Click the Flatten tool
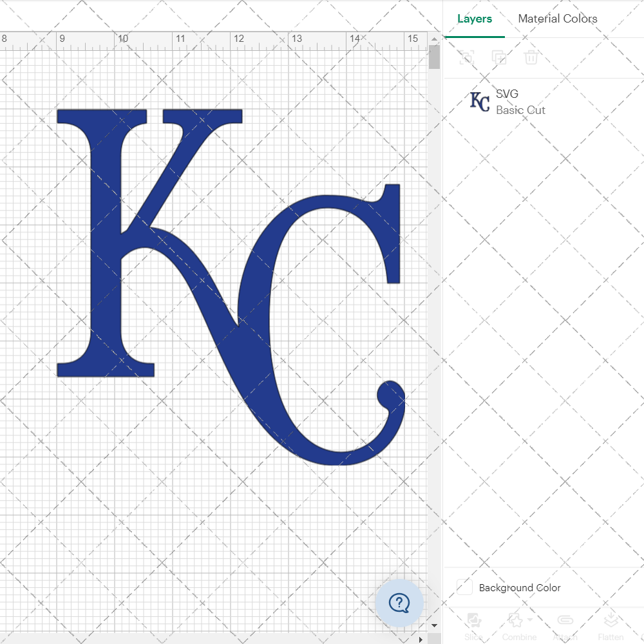This screenshot has width=644, height=644. (x=611, y=627)
